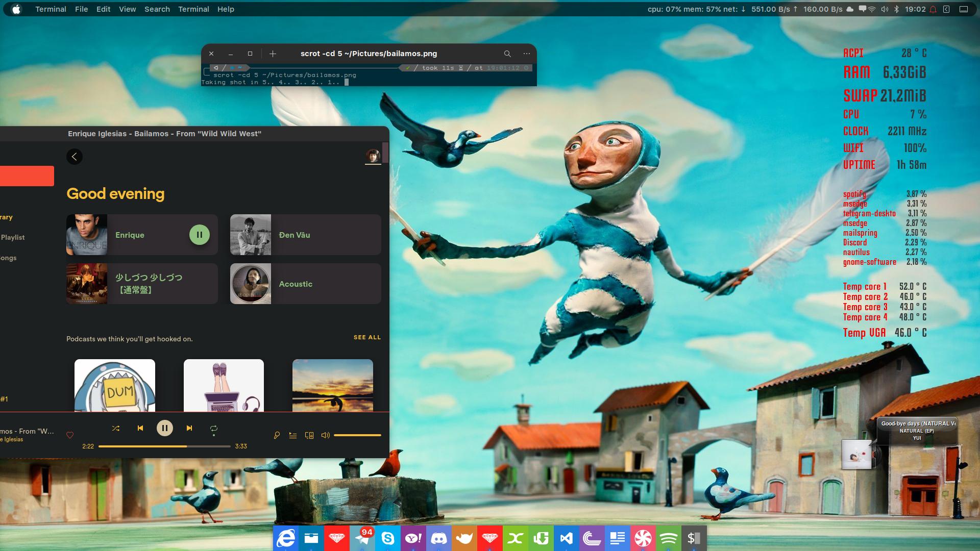The height and width of the screenshot is (551, 980).
Task: Click the 19:02 clock in the top bar
Action: point(915,9)
